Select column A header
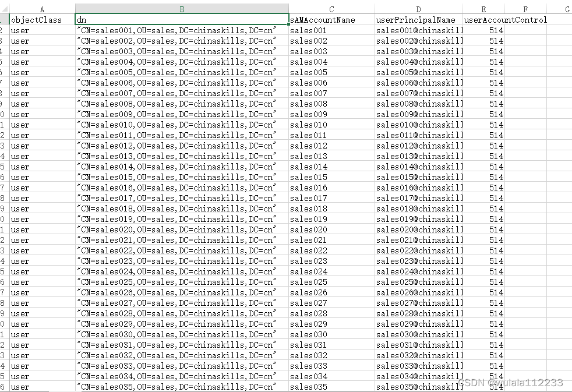 point(43,9)
